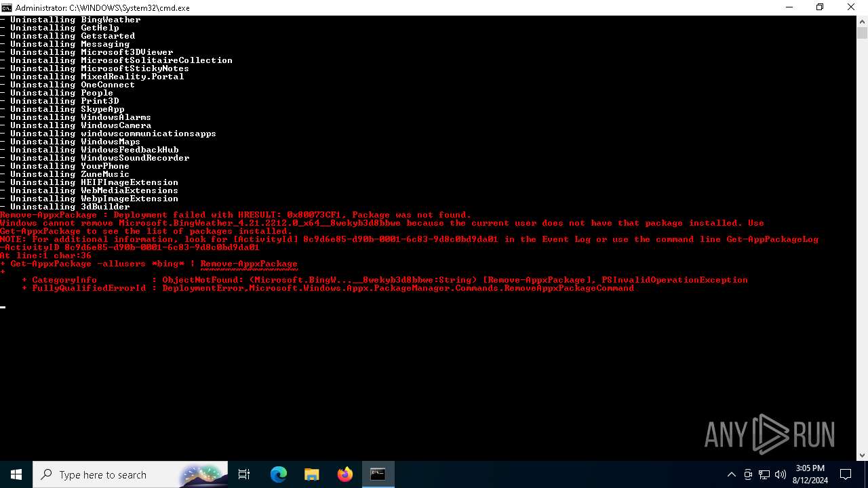Click the tray icon next to the hidden-icons chevron
868x488 pixels.
coord(748,474)
